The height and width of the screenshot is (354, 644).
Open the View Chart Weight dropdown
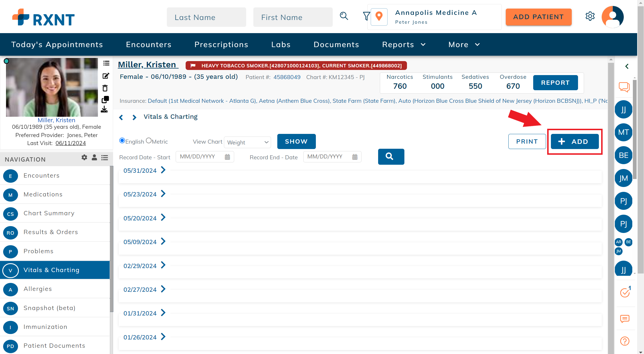click(x=247, y=142)
